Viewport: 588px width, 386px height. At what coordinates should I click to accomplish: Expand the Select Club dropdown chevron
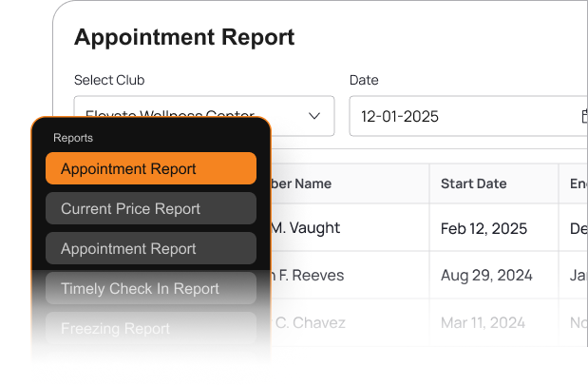pos(315,116)
